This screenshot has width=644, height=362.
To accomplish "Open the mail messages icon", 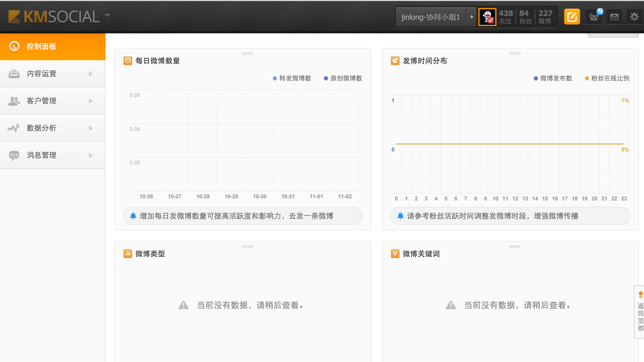I will click(614, 17).
